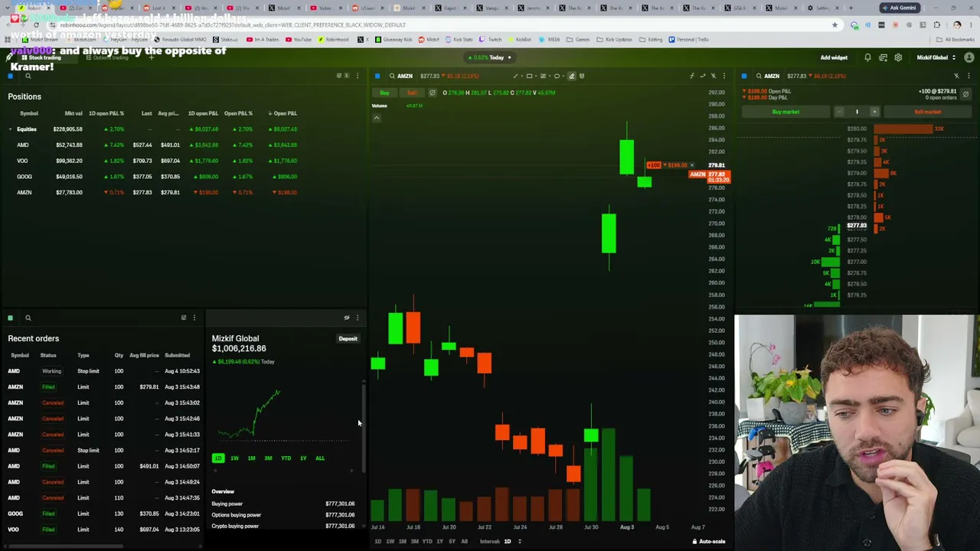Search symbols in the Positions widget

coord(28,76)
